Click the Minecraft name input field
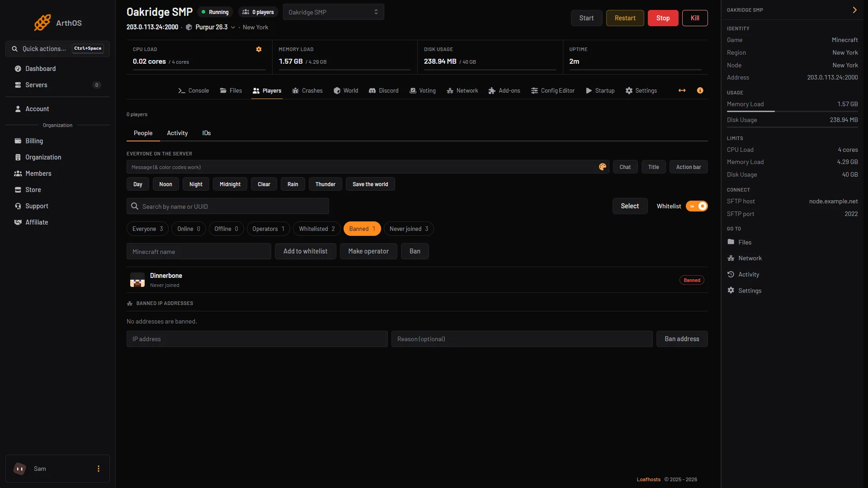The height and width of the screenshot is (488, 868). click(x=199, y=252)
